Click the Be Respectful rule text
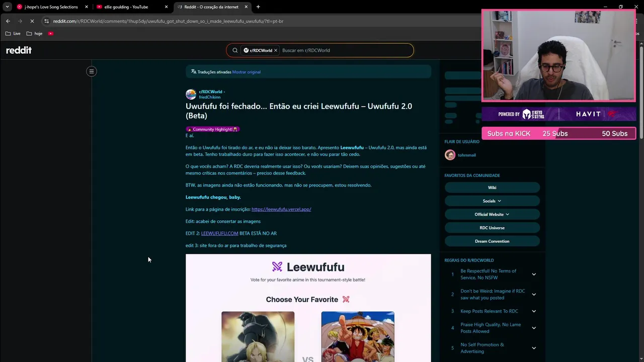Image resolution: width=644 pixels, height=362 pixels. pos(489,274)
